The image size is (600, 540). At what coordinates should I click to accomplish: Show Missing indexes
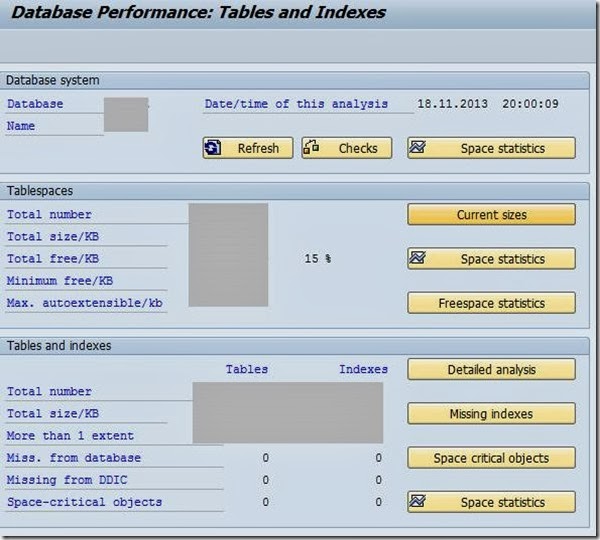(491, 414)
